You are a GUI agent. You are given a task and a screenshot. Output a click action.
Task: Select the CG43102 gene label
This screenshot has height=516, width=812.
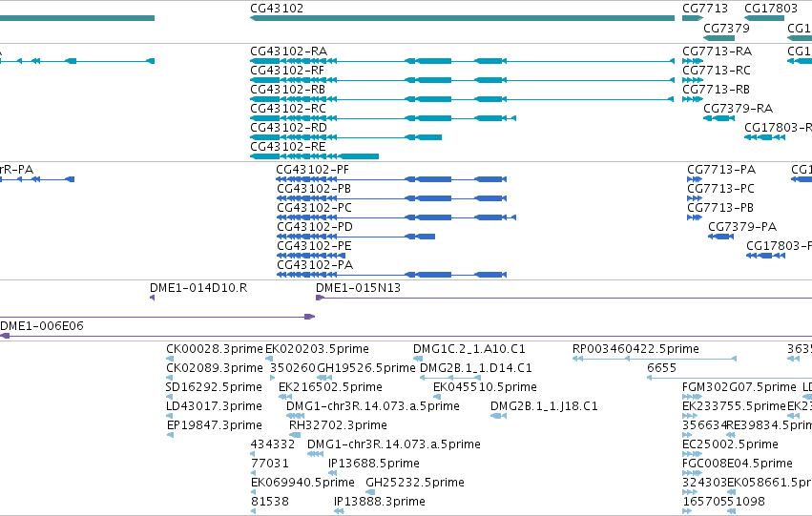[277, 9]
